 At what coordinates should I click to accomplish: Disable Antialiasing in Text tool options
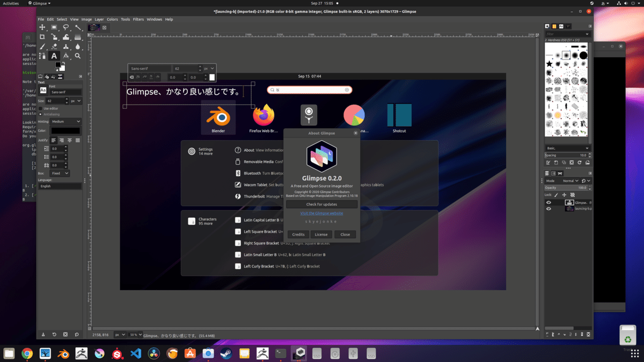click(x=41, y=114)
